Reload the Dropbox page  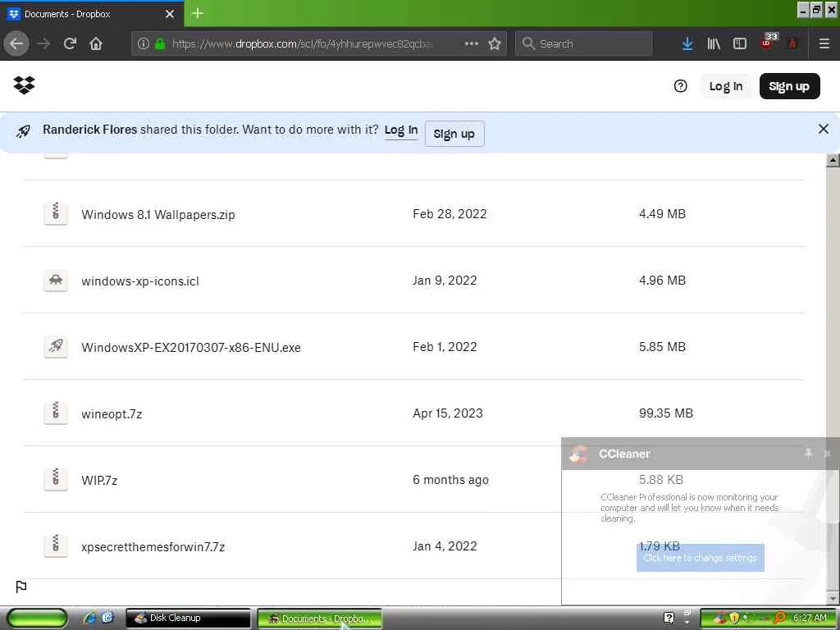(x=71, y=43)
